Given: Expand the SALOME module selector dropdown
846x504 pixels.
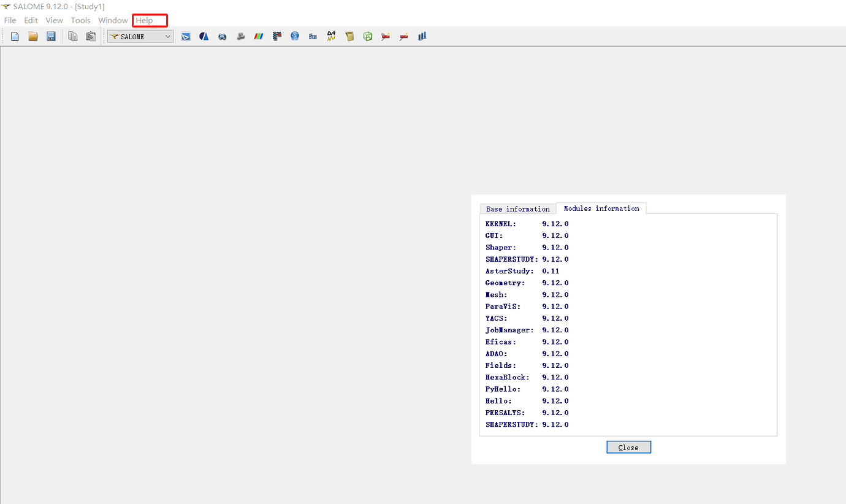Looking at the screenshot, I should coord(167,36).
